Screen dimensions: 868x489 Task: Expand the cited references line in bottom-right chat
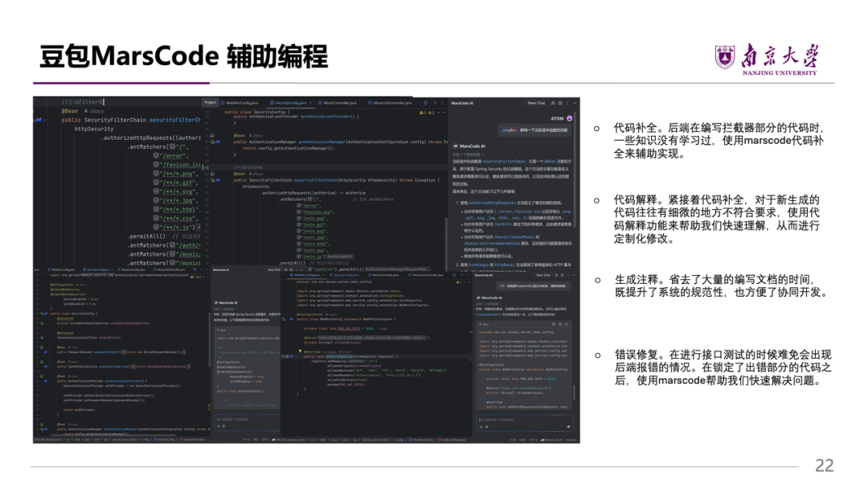pyautogui.click(x=490, y=303)
